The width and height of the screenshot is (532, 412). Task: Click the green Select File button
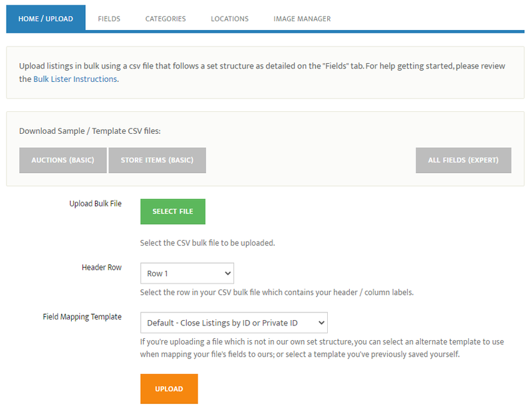(173, 212)
